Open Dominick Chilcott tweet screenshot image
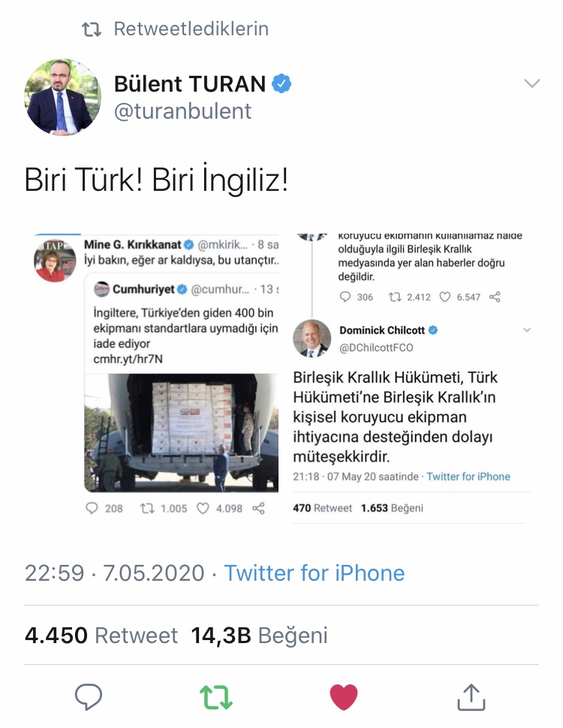This screenshot has height=728, width=563. (x=412, y=379)
